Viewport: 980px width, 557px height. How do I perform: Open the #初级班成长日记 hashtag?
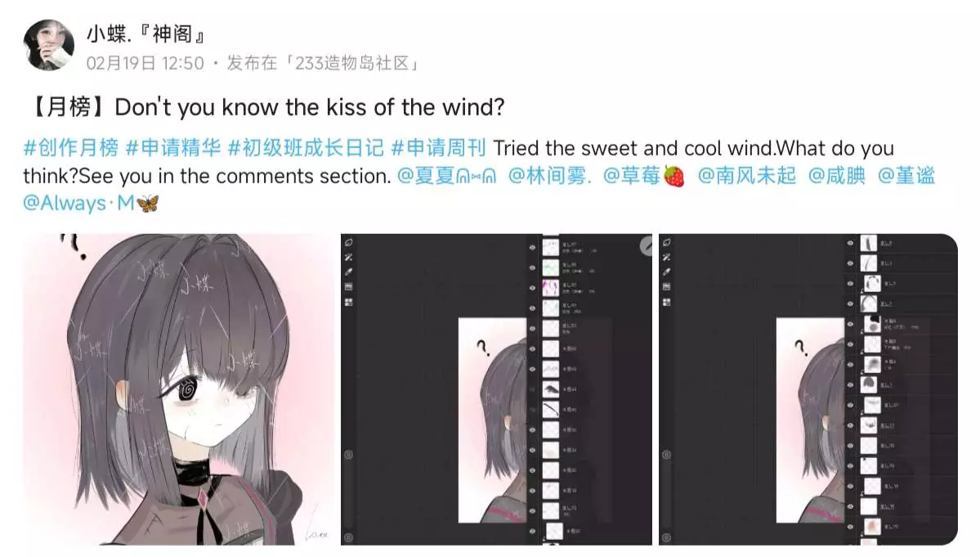[x=306, y=148]
